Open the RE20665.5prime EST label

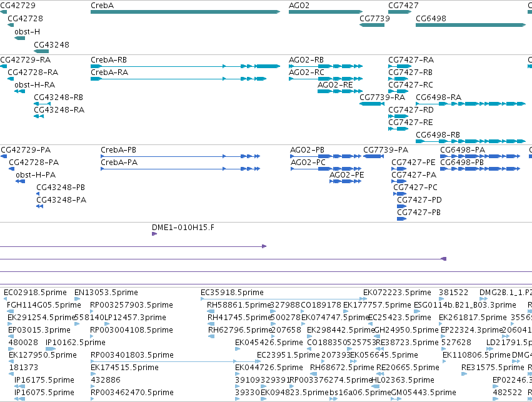408,368
